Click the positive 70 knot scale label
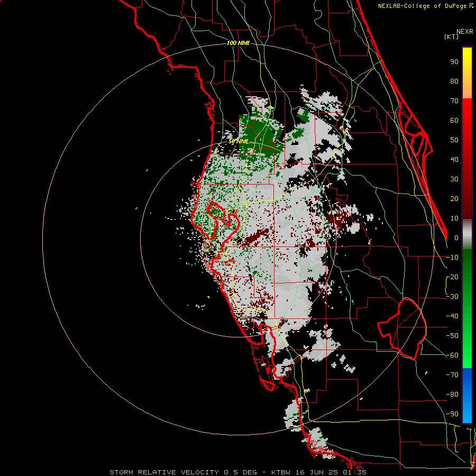The height and width of the screenshot is (476, 476). 454,101
